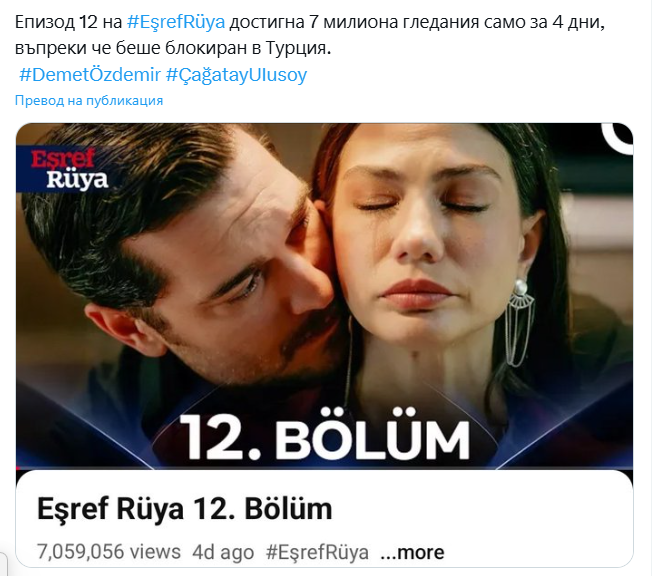Click the '12. BÖLÜM' overlay text on the image
658x576 pixels.
coord(324,438)
